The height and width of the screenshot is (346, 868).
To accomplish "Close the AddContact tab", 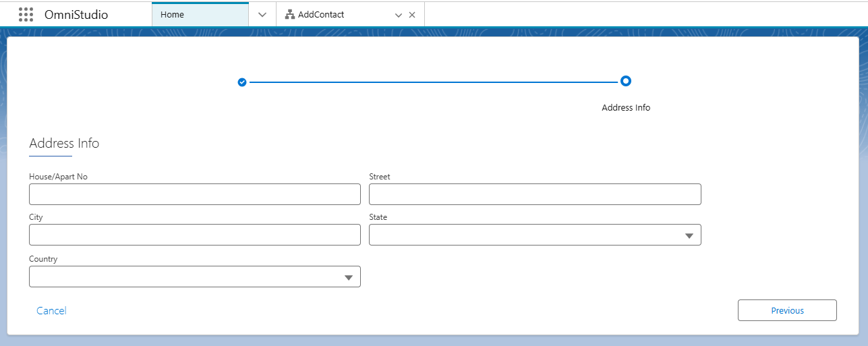I will click(x=412, y=15).
